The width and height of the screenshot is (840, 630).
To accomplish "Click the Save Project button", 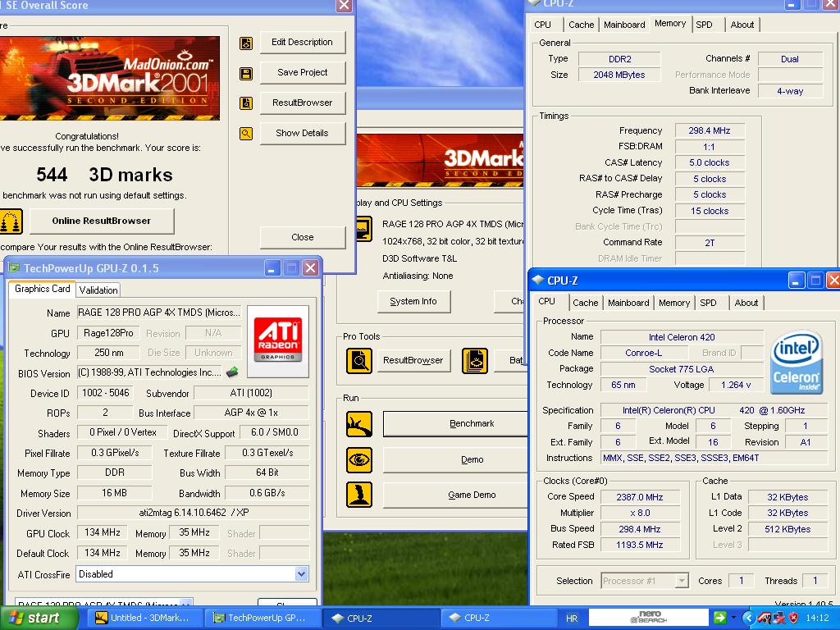I will tap(302, 72).
